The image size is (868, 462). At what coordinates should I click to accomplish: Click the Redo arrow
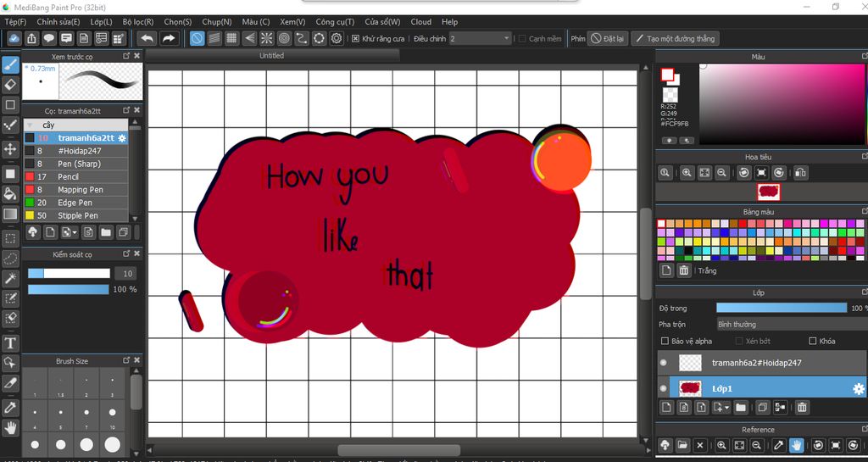(169, 38)
